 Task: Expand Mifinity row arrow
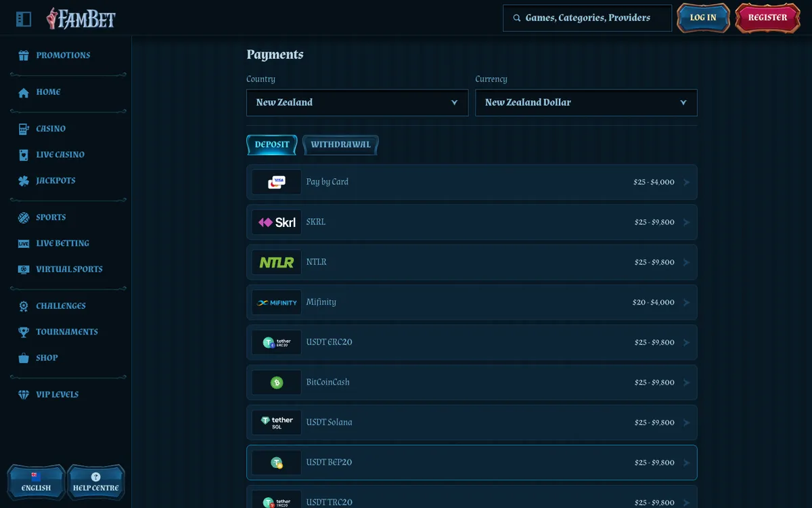(687, 302)
